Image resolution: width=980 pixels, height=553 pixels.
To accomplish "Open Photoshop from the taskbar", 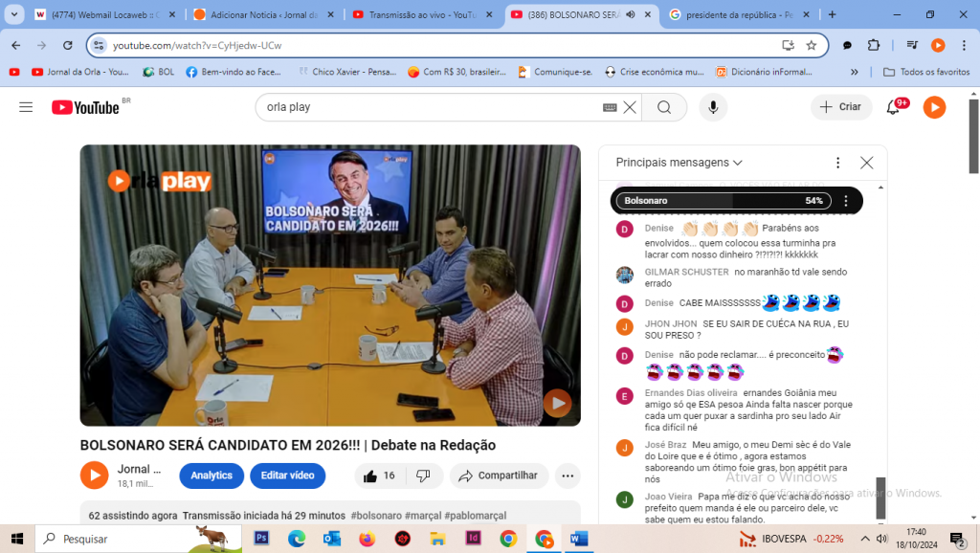I will pos(262,539).
